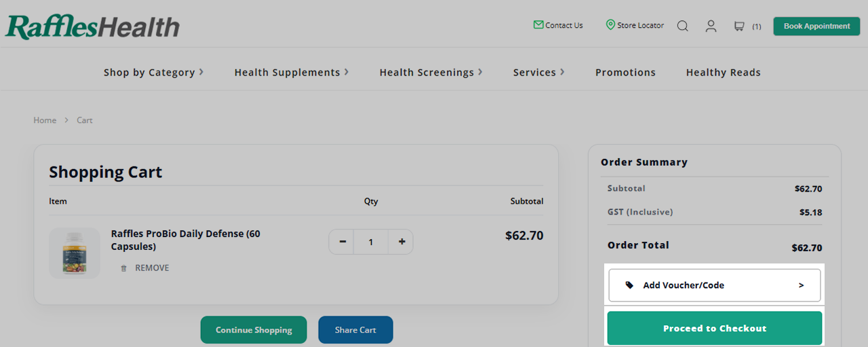Open Store Locator link text
This screenshot has height=347, width=868.
(x=641, y=25)
